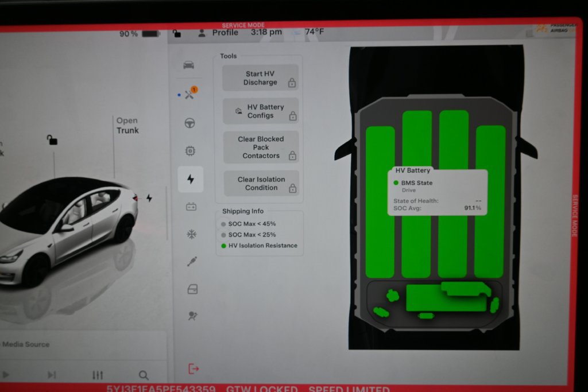This screenshot has height=392, width=588.
Task: Tap the Media Source label
Action: pyautogui.click(x=26, y=344)
